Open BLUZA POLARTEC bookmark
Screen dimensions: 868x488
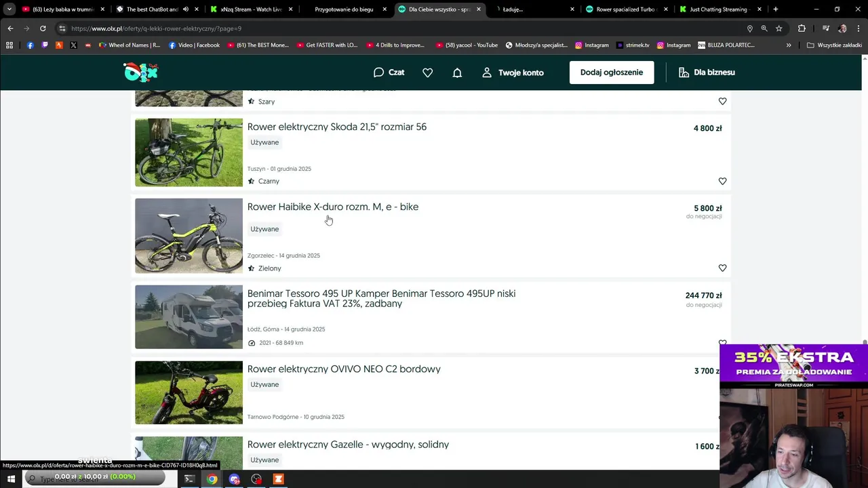[726, 45]
